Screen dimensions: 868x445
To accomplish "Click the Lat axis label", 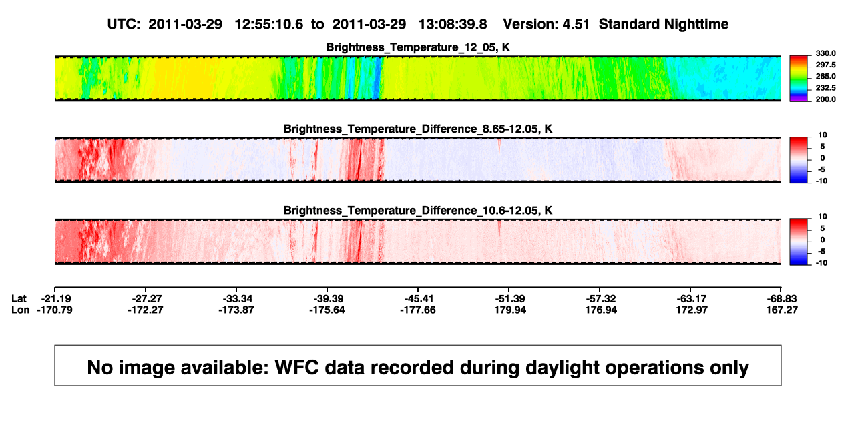I will [19, 298].
